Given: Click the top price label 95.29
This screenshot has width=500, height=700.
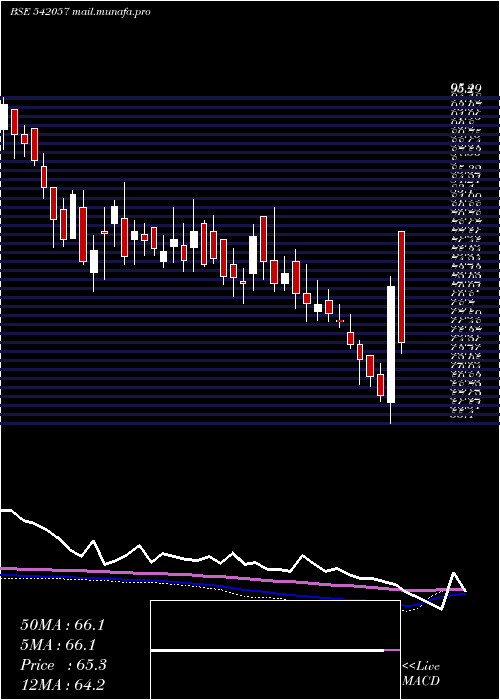Looking at the screenshot, I should click(x=465, y=90).
